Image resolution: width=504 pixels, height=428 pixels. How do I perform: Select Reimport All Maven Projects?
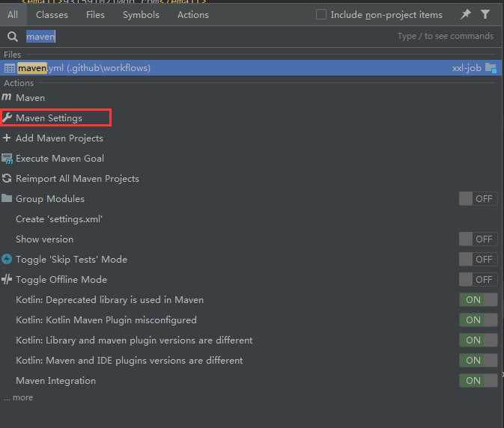(251, 179)
